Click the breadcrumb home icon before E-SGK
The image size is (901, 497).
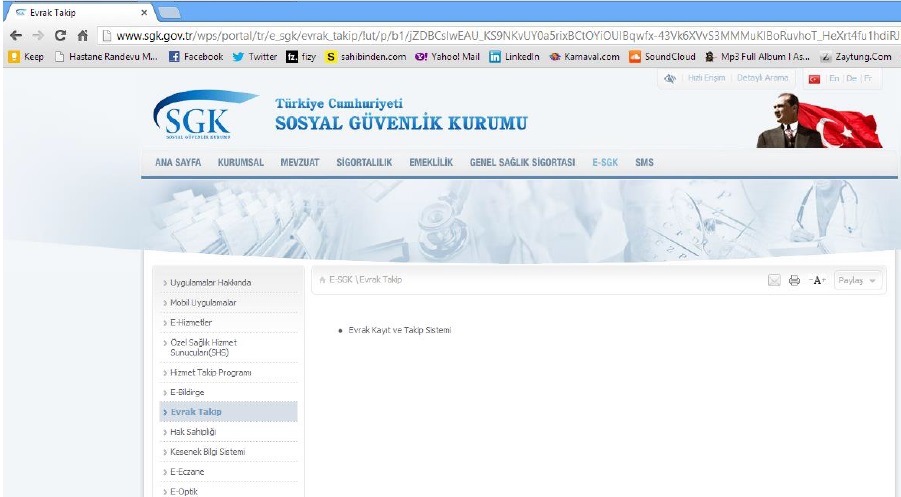tap(322, 280)
